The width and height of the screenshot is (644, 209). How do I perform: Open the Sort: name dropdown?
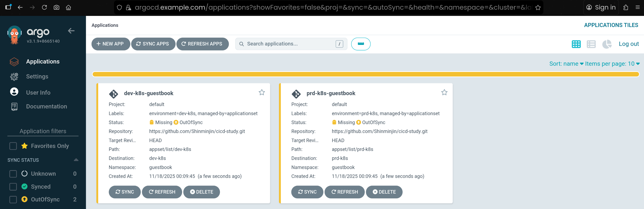[566, 64]
